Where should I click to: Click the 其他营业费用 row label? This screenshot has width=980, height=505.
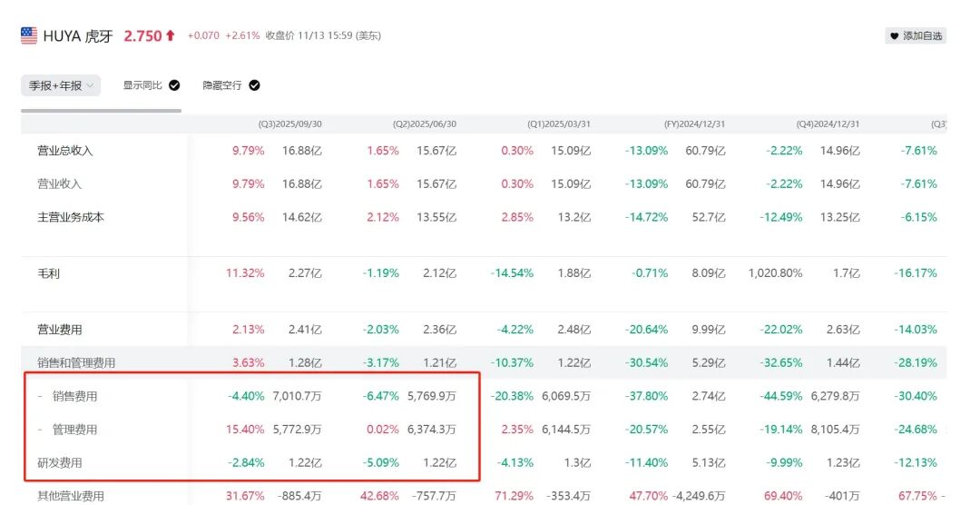71,496
